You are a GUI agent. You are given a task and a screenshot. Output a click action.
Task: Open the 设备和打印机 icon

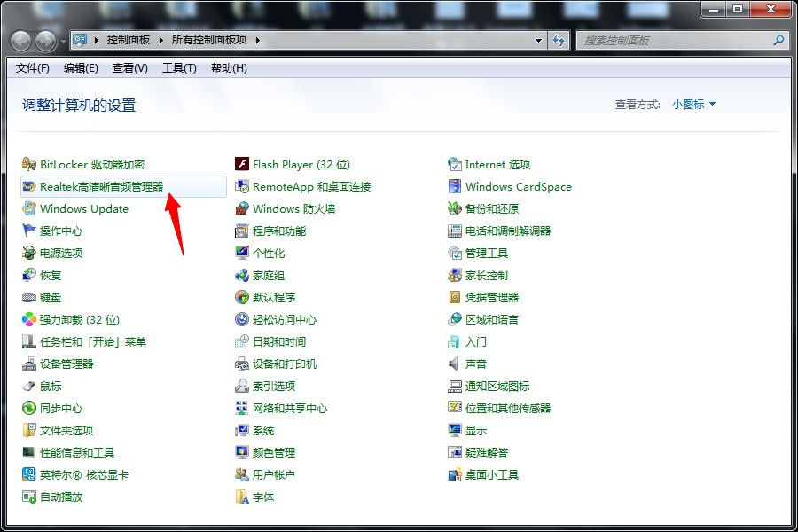[242, 364]
